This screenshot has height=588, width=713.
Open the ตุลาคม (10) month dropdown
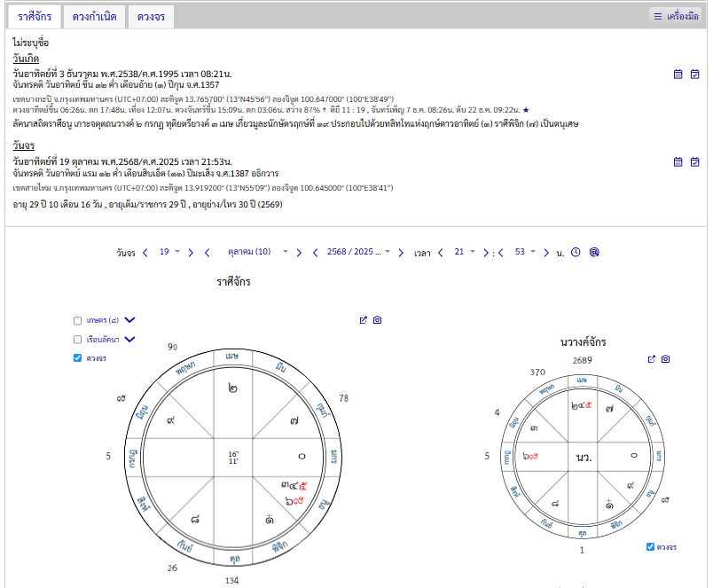257,252
